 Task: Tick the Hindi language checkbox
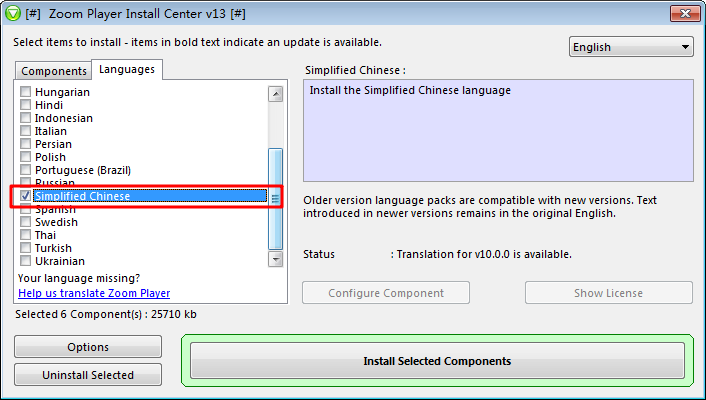[x=26, y=105]
